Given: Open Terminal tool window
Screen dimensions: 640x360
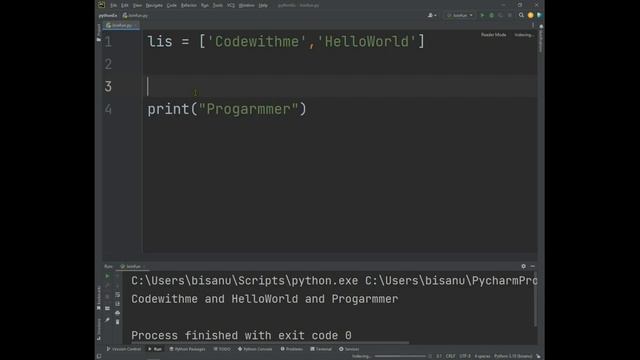Looking at the screenshot, I should [321, 349].
